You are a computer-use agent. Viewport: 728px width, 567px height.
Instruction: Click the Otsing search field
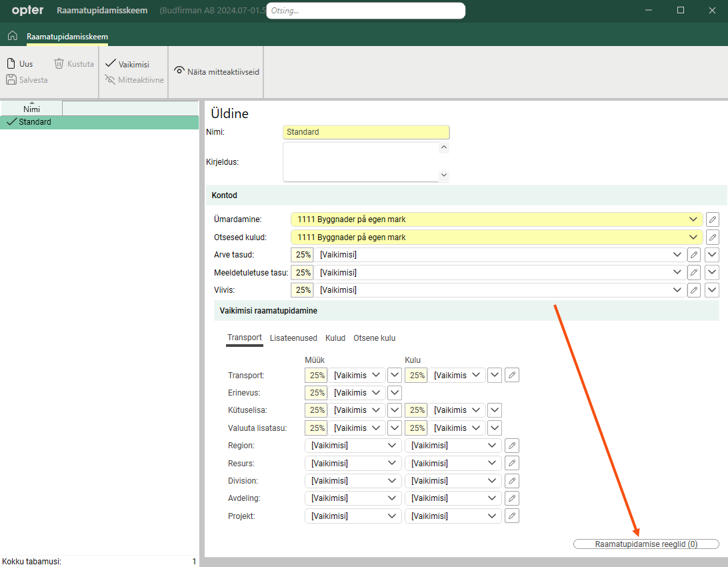point(365,11)
